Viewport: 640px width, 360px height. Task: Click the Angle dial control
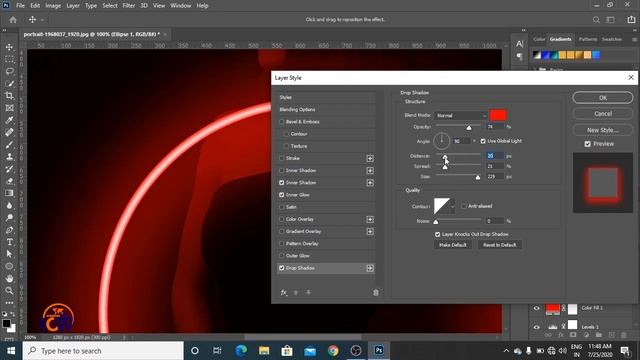click(x=442, y=141)
